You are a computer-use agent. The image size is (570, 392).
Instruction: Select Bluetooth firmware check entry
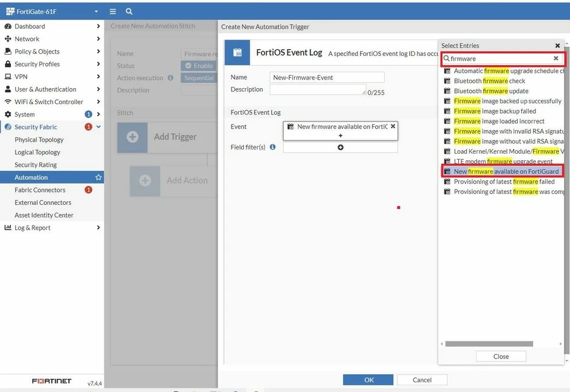click(x=504, y=81)
